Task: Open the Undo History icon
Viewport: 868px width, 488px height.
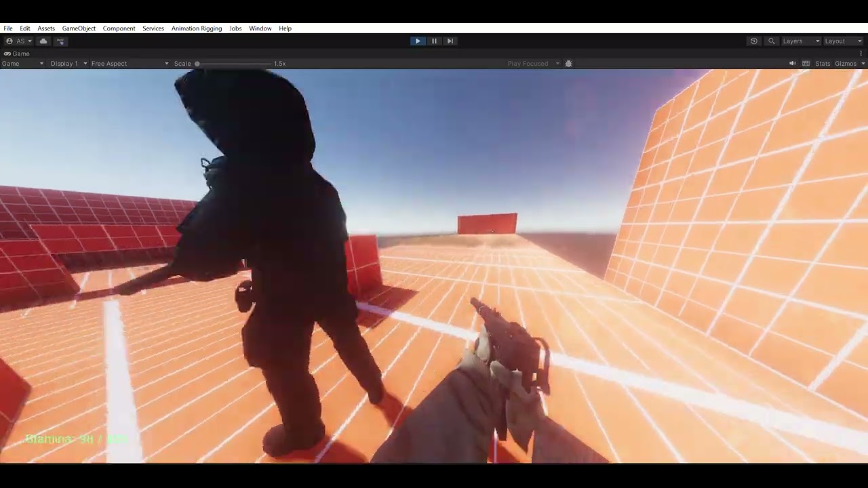Action: coord(753,41)
